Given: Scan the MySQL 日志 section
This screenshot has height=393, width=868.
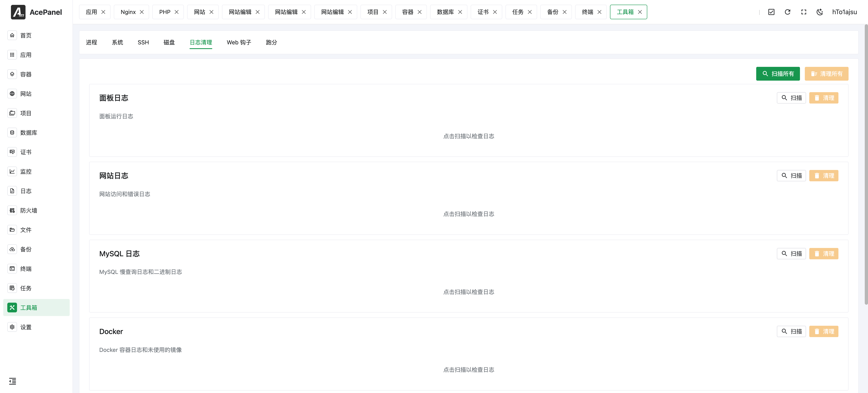Looking at the screenshot, I should tap(791, 254).
